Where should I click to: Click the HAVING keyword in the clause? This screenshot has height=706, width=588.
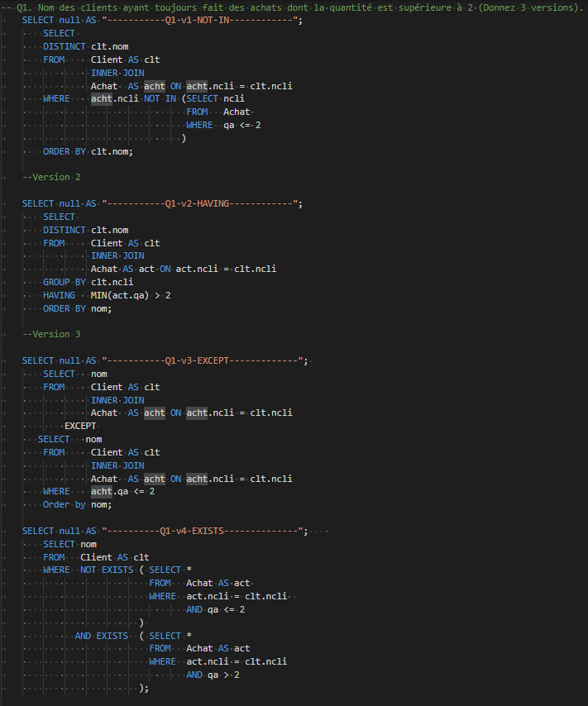59,295
